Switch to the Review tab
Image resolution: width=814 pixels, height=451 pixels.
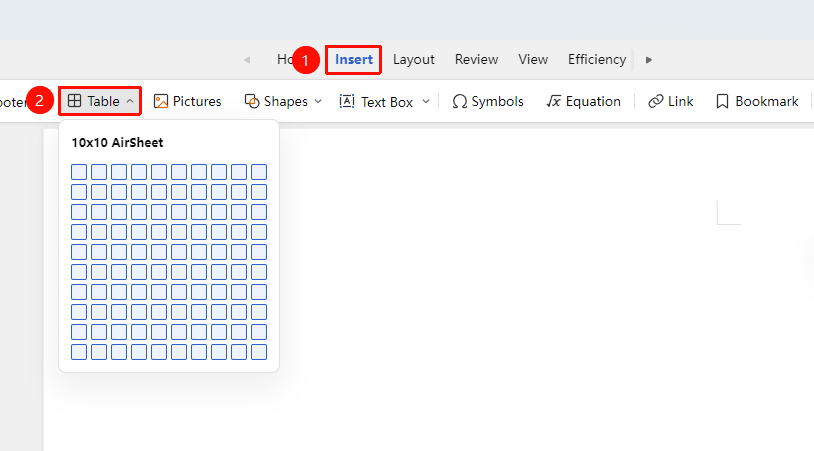477,60
